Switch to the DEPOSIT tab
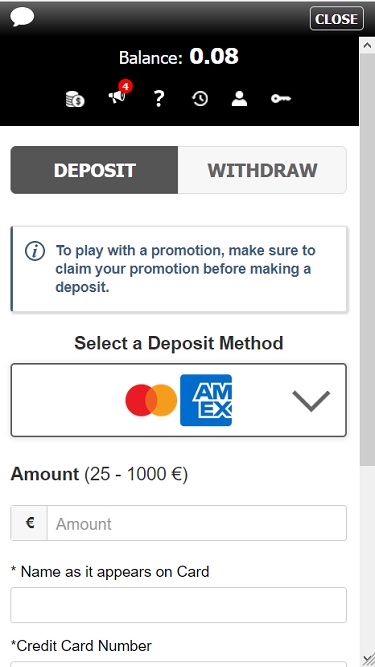Screen dimensions: 375x667 (x=94, y=170)
